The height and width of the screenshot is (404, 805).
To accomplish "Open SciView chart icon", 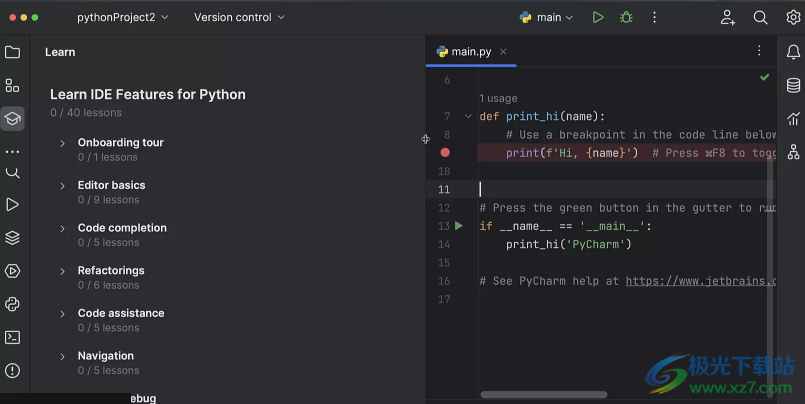I will 793,119.
